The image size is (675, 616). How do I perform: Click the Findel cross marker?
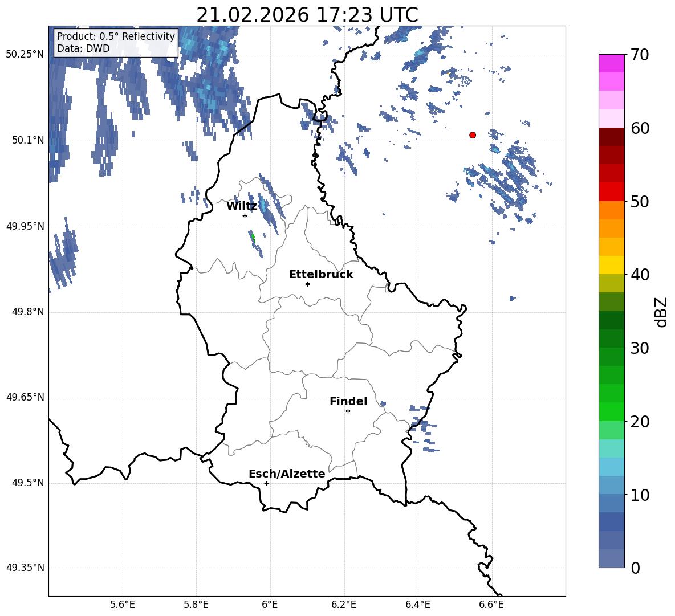coord(348,411)
